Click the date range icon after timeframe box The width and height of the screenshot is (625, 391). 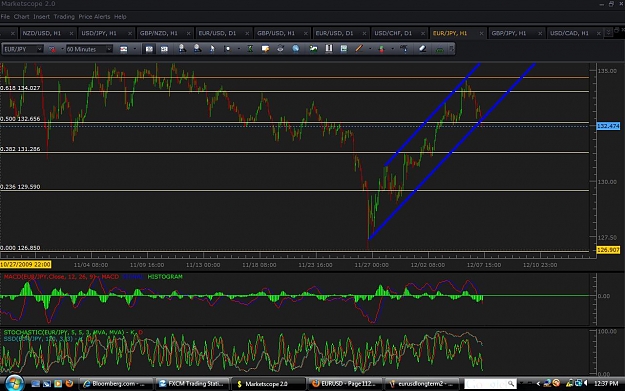(x=124, y=49)
